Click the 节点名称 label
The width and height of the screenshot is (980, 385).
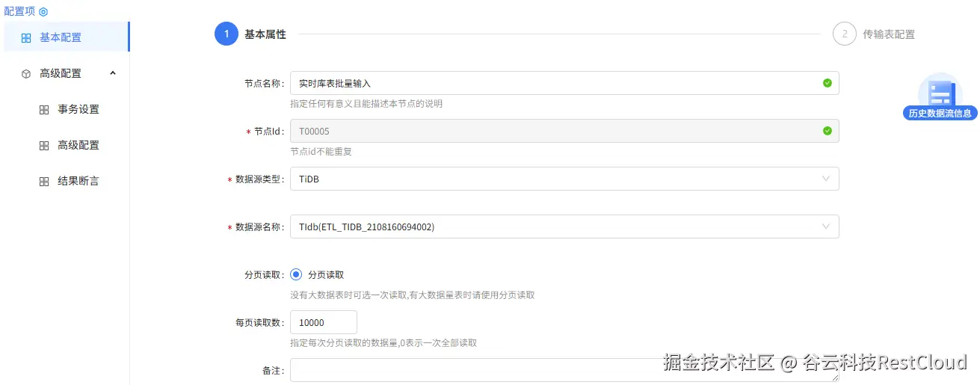pyautogui.click(x=264, y=84)
